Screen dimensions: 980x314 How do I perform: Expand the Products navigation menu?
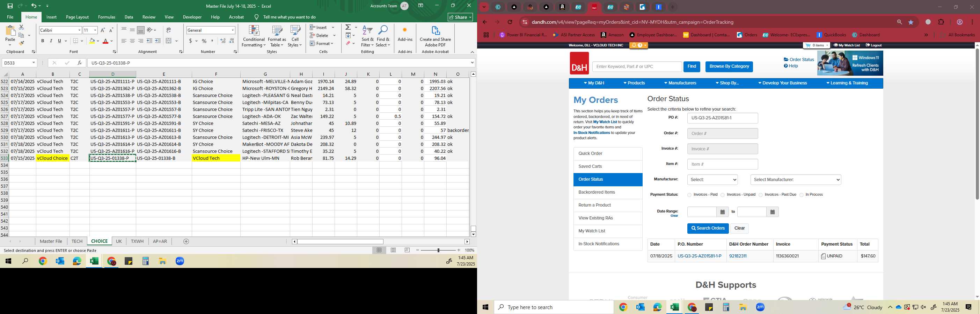(x=634, y=83)
